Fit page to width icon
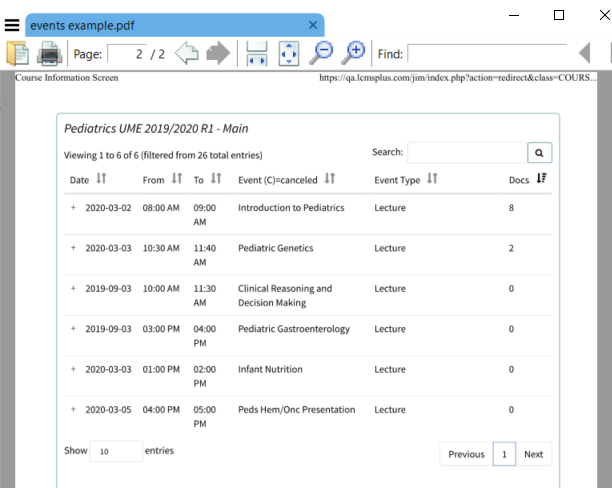The height and width of the screenshot is (488, 612). click(256, 53)
